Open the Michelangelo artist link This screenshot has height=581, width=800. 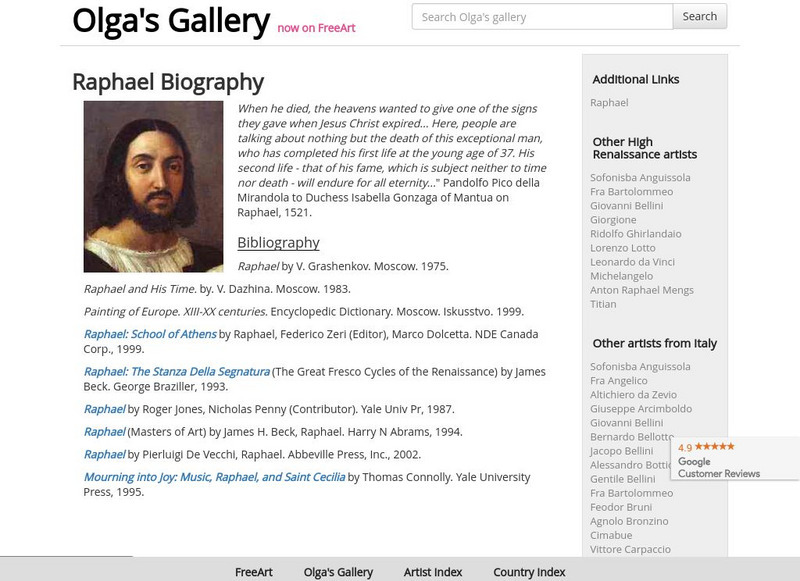tap(621, 276)
